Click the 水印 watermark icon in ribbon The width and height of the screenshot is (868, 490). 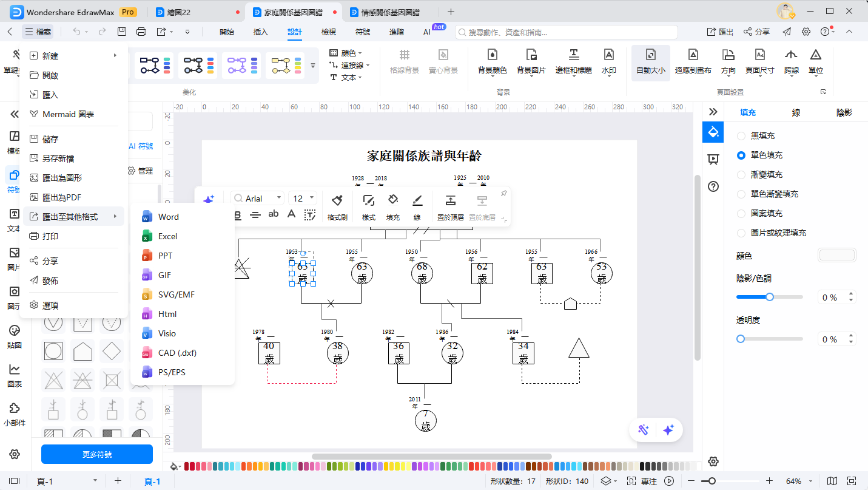point(609,63)
